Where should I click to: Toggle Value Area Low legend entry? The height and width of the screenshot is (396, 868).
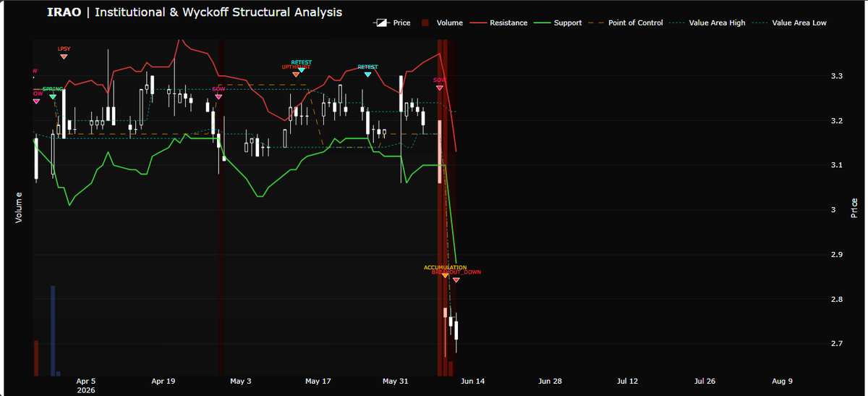click(788, 23)
